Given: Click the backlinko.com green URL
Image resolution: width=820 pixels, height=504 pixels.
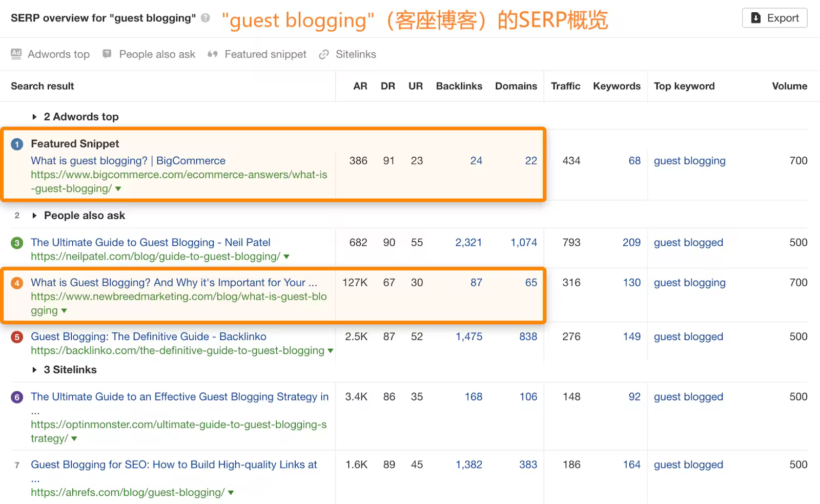Looking at the screenshot, I should point(177,351).
